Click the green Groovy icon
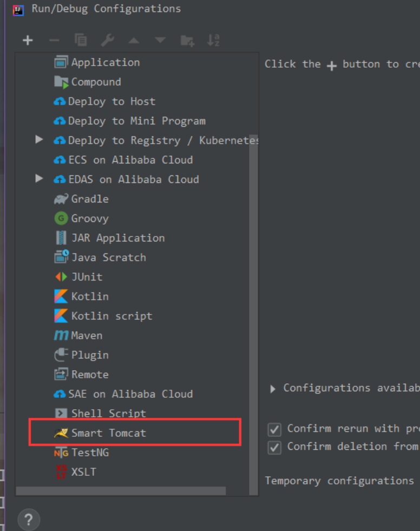Screen dimensions: 420x531 click(61, 219)
